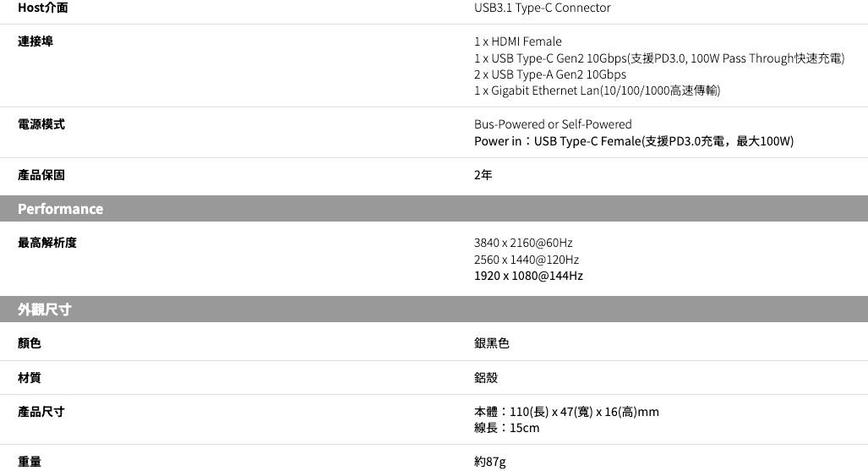This screenshot has width=868, height=471.
Task: Click the 外觀尺寸 section header
Action: pyautogui.click(x=45, y=309)
